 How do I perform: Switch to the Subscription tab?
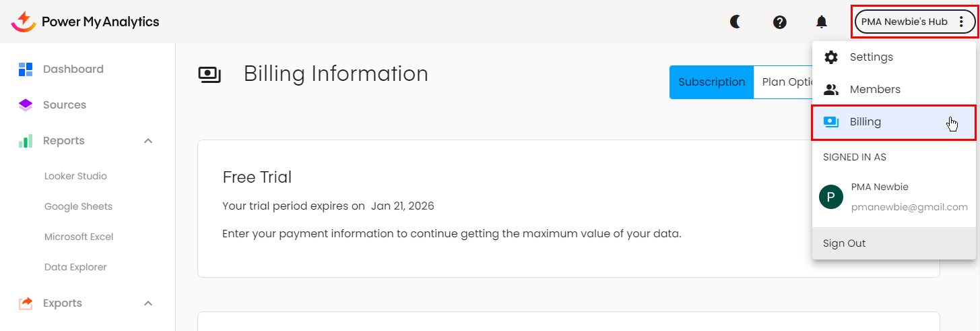pyautogui.click(x=711, y=82)
